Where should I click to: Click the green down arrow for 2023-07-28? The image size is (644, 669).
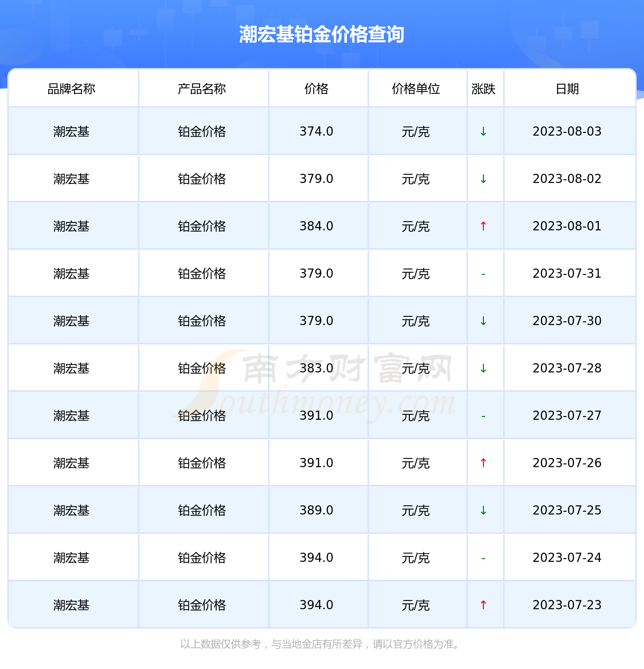[x=483, y=368]
